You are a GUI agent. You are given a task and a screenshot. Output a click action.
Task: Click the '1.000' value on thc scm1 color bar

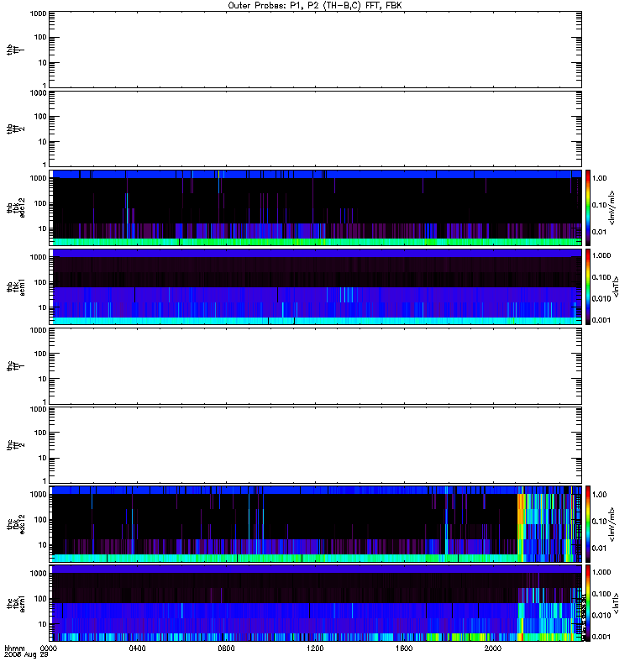coord(601,572)
